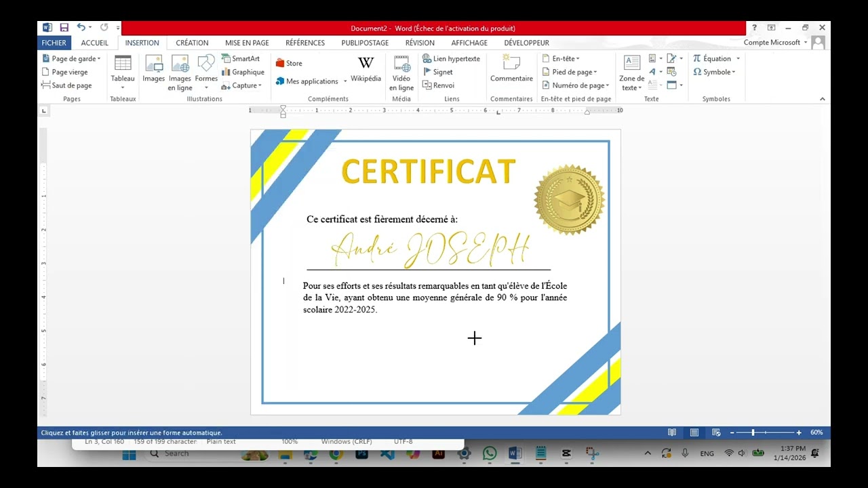Screen dimensions: 868x488
Task: Click zoom in plus button
Action: click(x=799, y=432)
